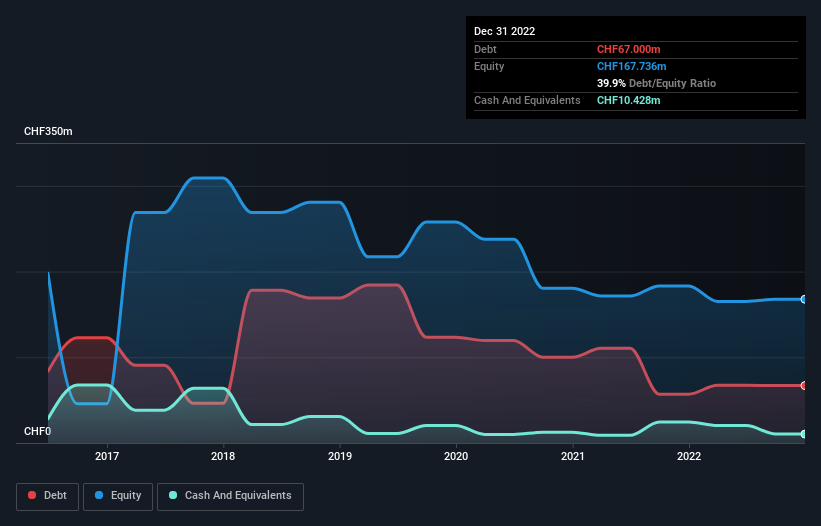Select the Cash end-point marker on chart
The height and width of the screenshot is (526, 821).
[804, 434]
